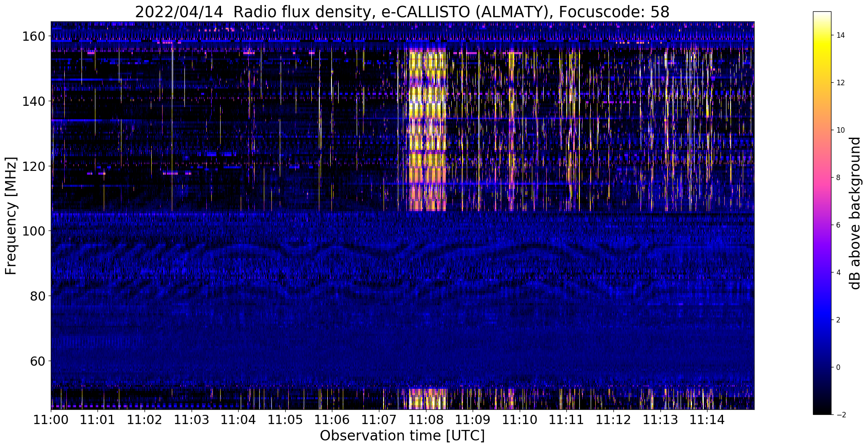Click the colorbar tick value 4

(x=838, y=272)
